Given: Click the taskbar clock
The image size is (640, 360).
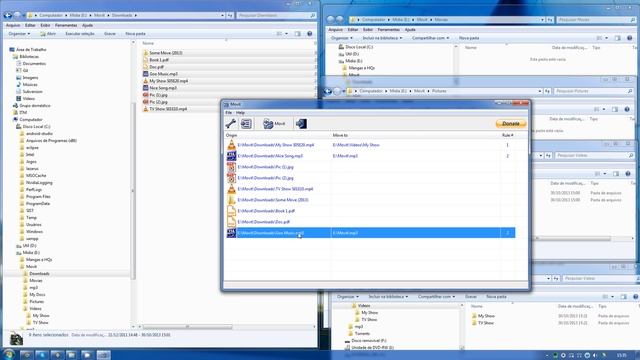Looking at the screenshot, I should click(622, 356).
